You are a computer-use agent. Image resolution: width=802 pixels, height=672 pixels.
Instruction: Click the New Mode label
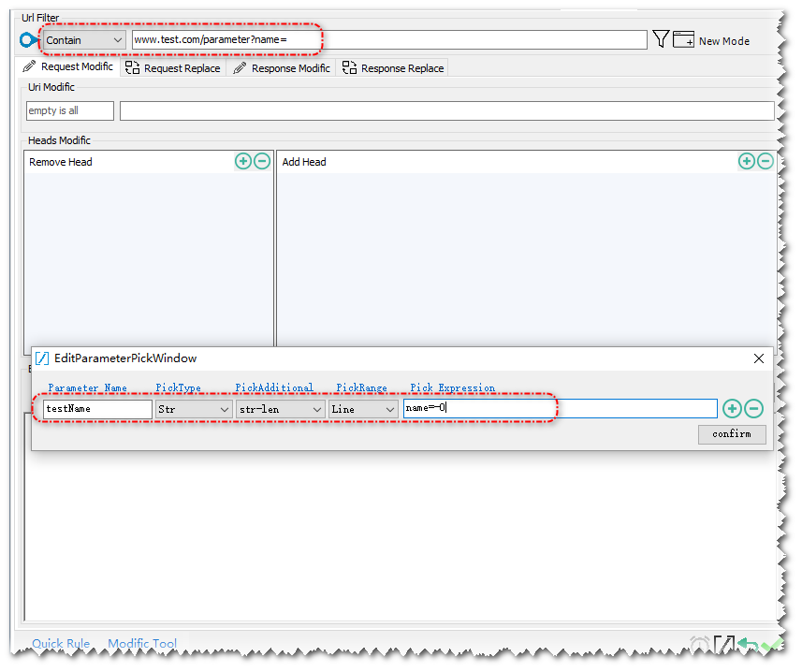click(724, 41)
